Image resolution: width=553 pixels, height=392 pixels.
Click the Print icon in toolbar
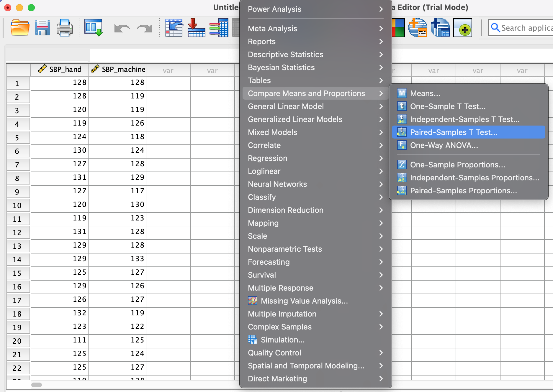[x=64, y=28]
